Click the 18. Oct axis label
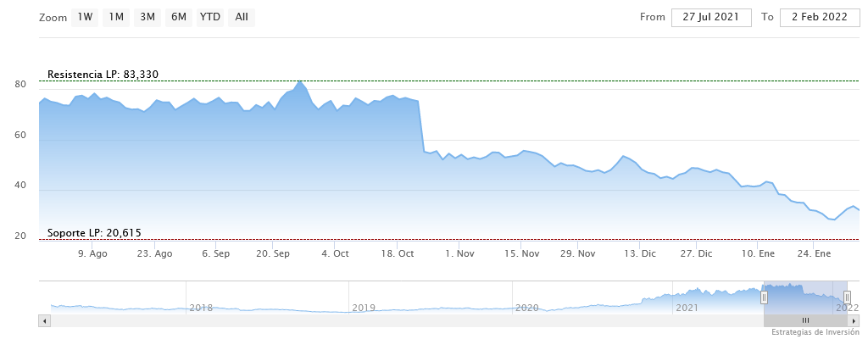This screenshot has height=339, width=868. (398, 253)
